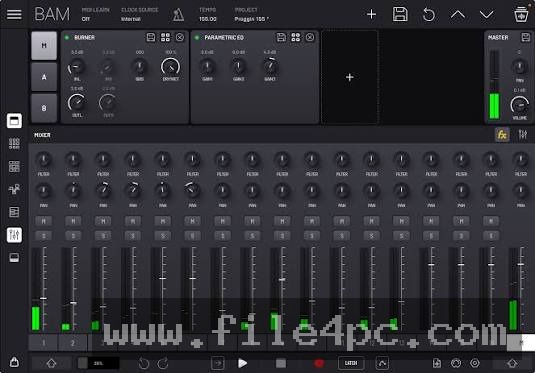This screenshot has height=373, width=535.
Task: Open the Clock Source Internal selector
Action: point(140,14)
